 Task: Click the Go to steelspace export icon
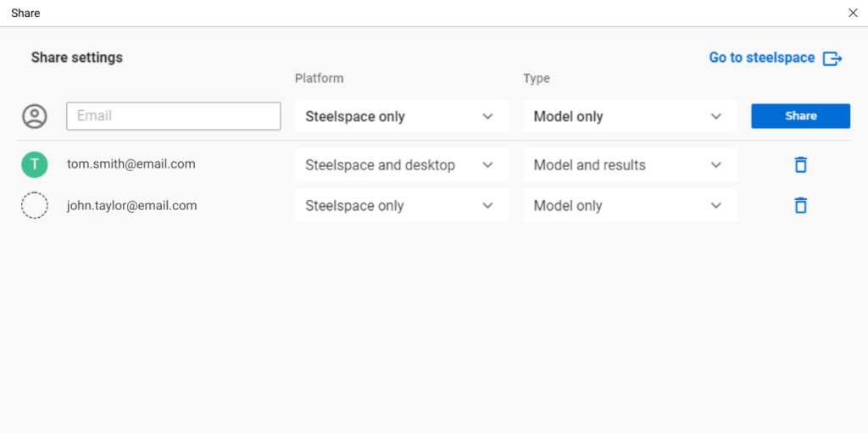tap(832, 58)
